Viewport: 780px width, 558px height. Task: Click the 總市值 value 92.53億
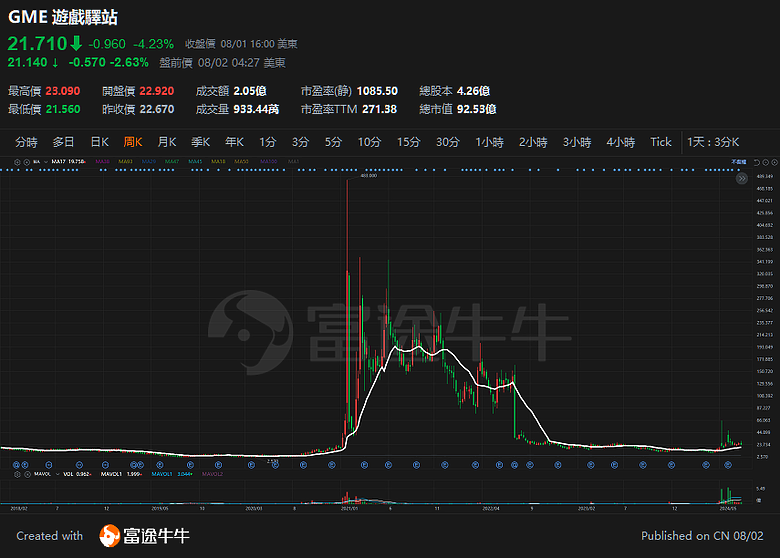coord(476,109)
